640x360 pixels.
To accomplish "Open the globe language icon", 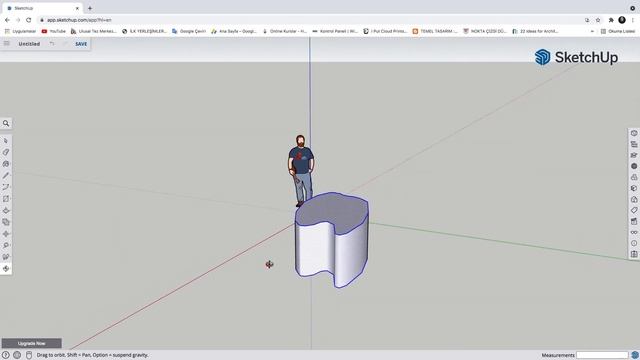I will point(17,355).
